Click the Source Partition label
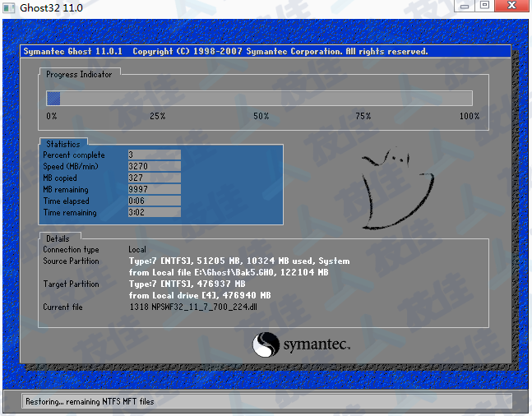532x416 pixels. pyautogui.click(x=71, y=261)
